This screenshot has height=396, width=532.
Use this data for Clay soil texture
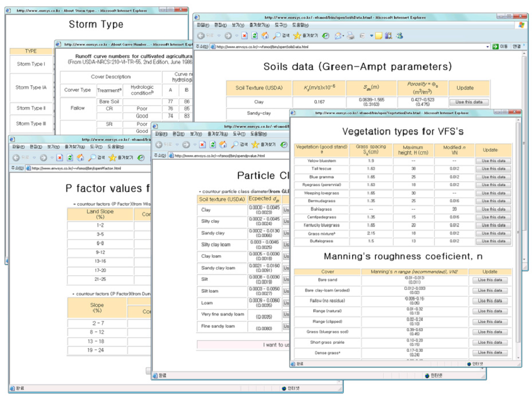coord(469,102)
